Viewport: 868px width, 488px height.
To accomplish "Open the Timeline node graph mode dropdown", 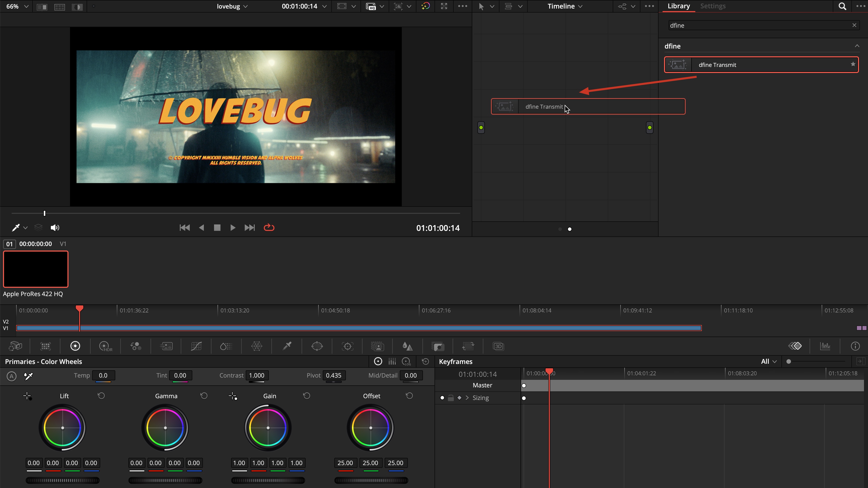I will [565, 6].
